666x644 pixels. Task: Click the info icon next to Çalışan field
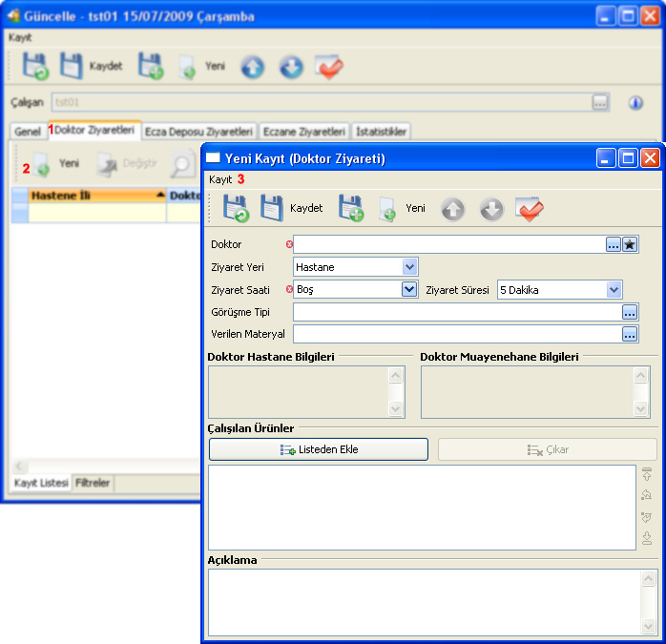[x=635, y=102]
